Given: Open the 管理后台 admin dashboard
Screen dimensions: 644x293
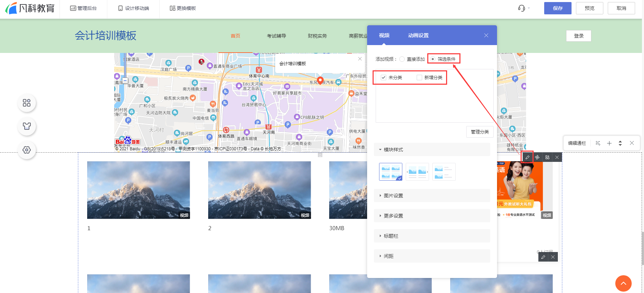Looking at the screenshot, I should [x=83, y=8].
